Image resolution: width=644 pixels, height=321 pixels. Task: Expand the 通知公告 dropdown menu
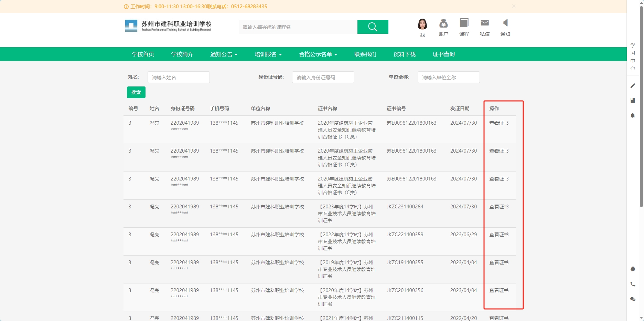pos(224,54)
